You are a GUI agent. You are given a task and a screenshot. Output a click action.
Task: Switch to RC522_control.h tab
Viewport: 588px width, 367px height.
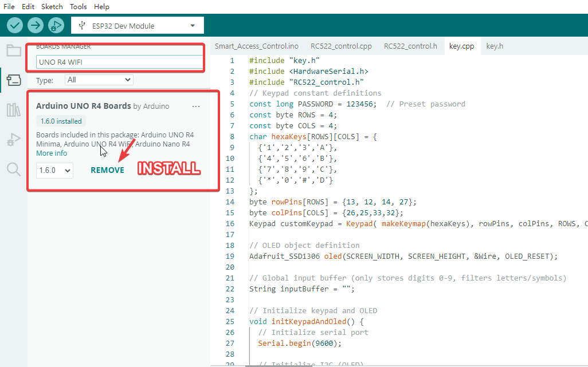[x=410, y=46]
